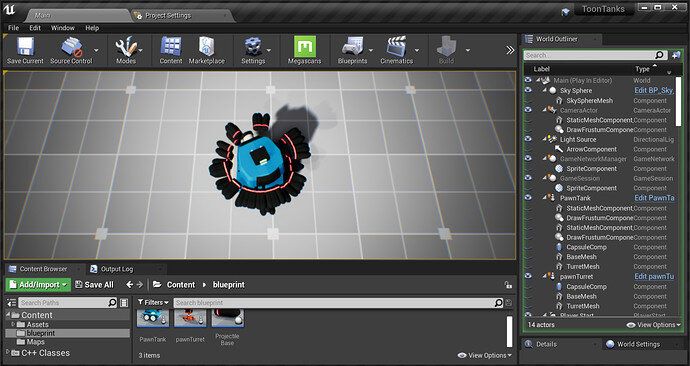Click the Content Browser asset scrollbar

point(510,331)
